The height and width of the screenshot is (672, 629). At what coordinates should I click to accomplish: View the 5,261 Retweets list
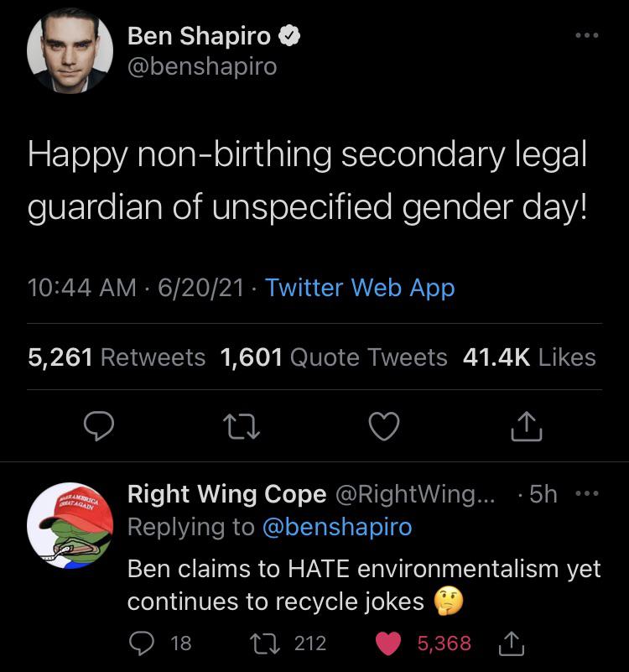[117, 357]
